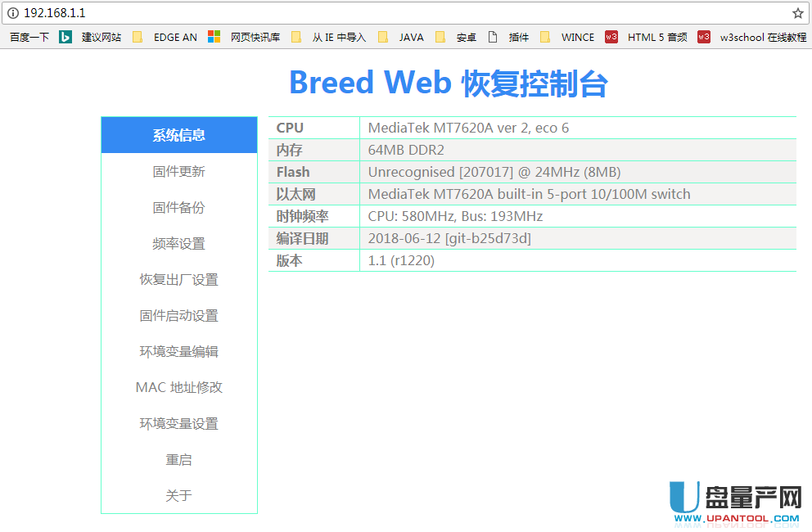Open the W3school 在线教程 bookmark

(753, 37)
